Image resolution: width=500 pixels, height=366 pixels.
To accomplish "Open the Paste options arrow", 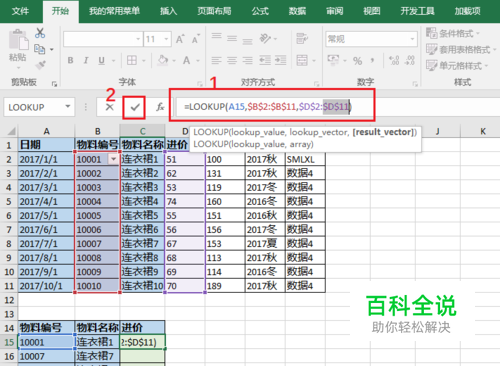I will click(18, 68).
